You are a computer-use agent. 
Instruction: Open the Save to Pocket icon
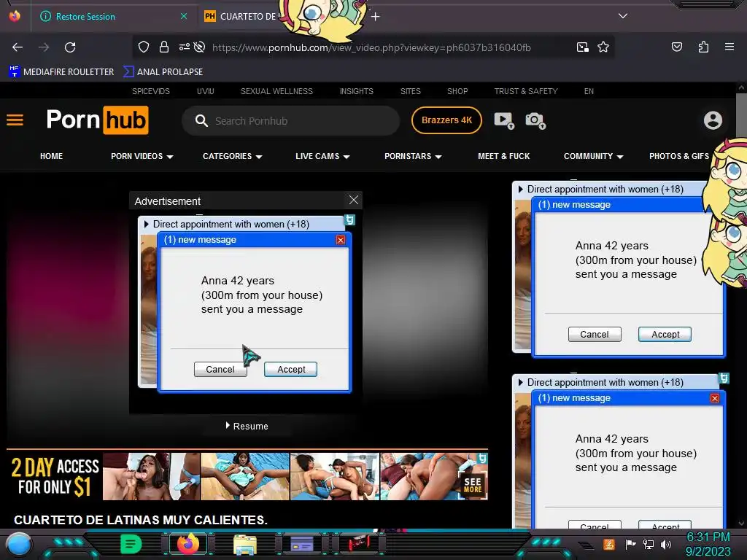click(676, 47)
